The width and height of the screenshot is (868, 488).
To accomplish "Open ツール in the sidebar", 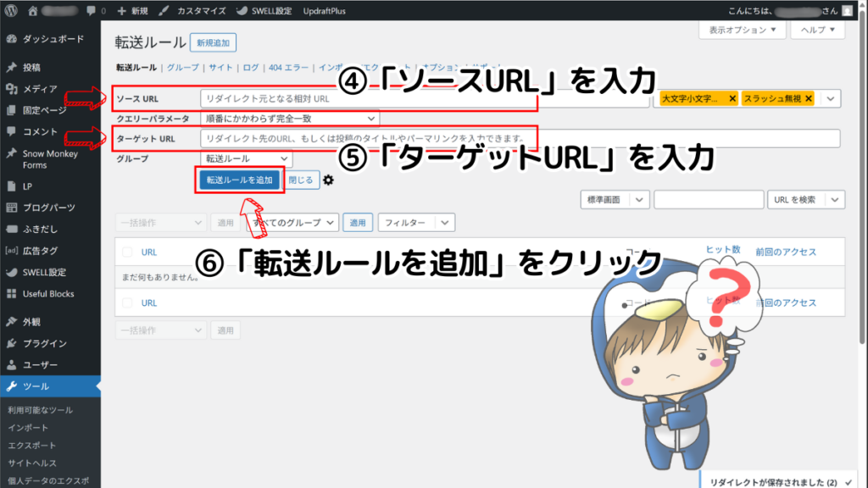I will pyautogui.click(x=50, y=386).
